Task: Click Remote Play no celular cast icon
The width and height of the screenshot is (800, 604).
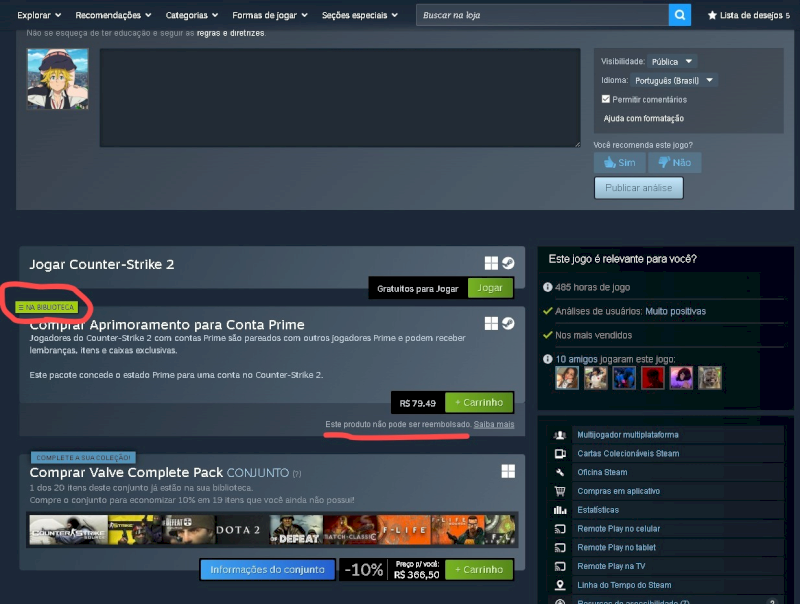Action: click(x=560, y=529)
